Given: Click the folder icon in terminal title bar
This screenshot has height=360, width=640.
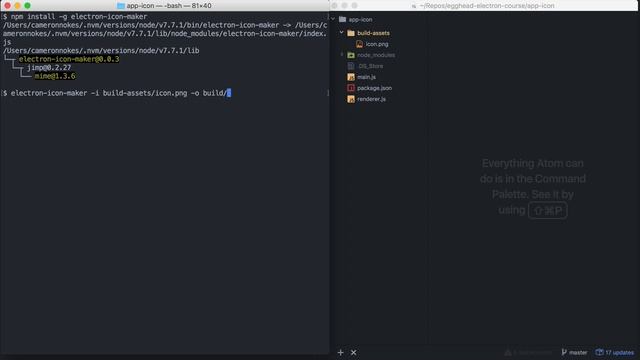Looking at the screenshot, I should [121, 6].
